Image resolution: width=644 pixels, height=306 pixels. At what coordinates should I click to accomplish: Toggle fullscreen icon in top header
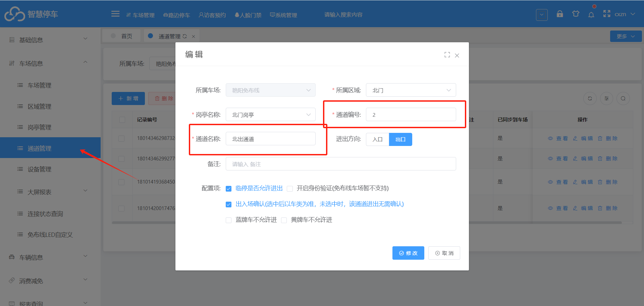point(606,14)
